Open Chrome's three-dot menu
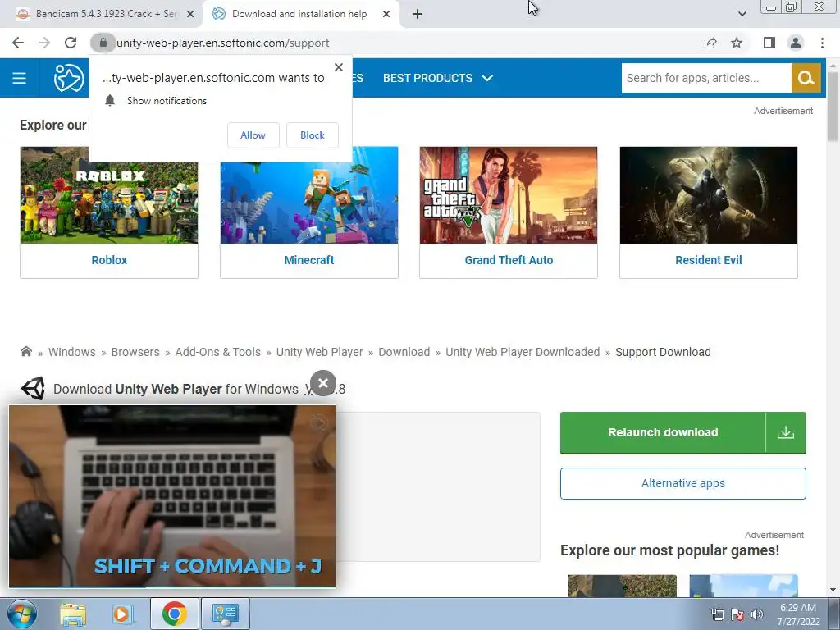Viewport: 840px width, 630px height. coord(822,43)
